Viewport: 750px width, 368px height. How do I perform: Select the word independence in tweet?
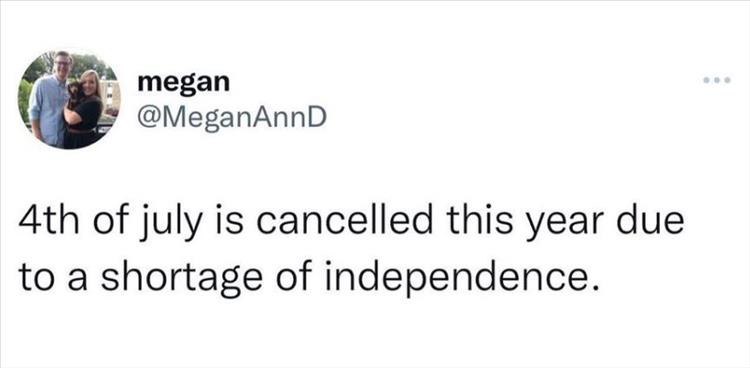(x=462, y=279)
